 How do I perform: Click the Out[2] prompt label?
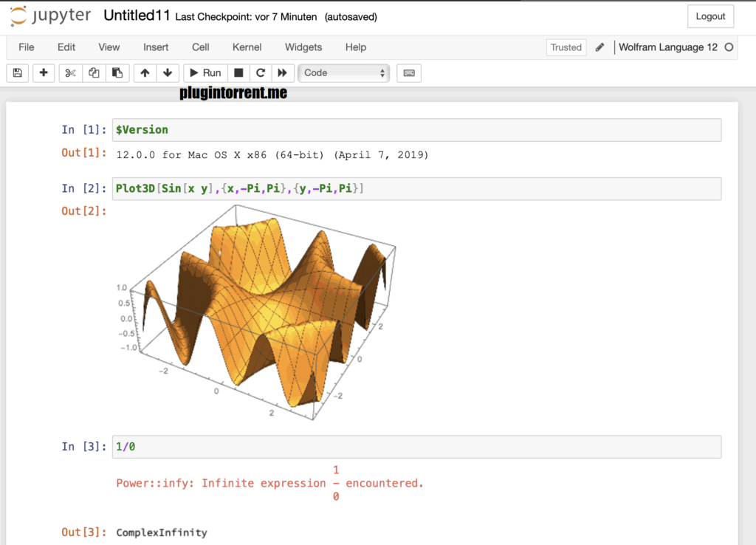pyautogui.click(x=83, y=211)
